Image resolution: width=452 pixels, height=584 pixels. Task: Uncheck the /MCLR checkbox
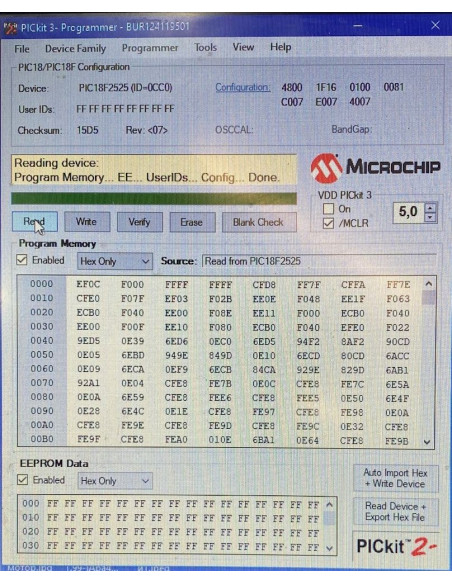[328, 223]
